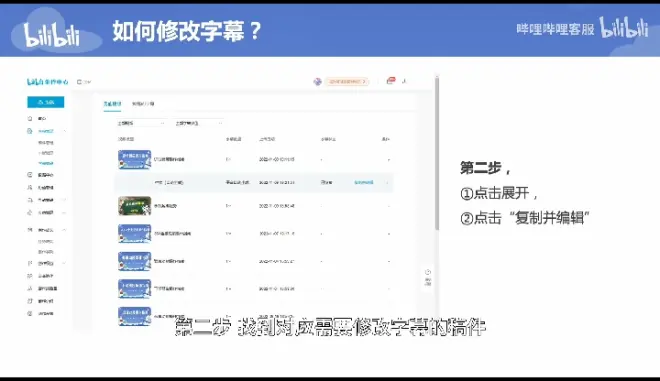Viewport: 660px width, 381px height.
Task: Open the home icon item in the sidebar
Action: tap(30, 118)
